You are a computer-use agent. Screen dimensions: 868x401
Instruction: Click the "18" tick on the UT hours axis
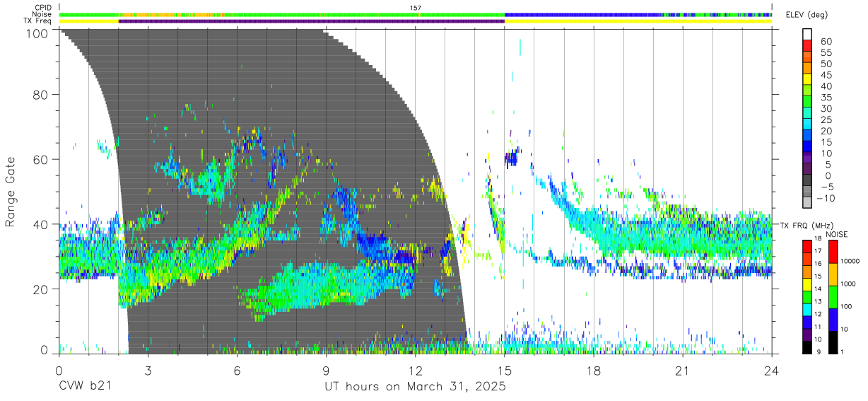click(594, 371)
